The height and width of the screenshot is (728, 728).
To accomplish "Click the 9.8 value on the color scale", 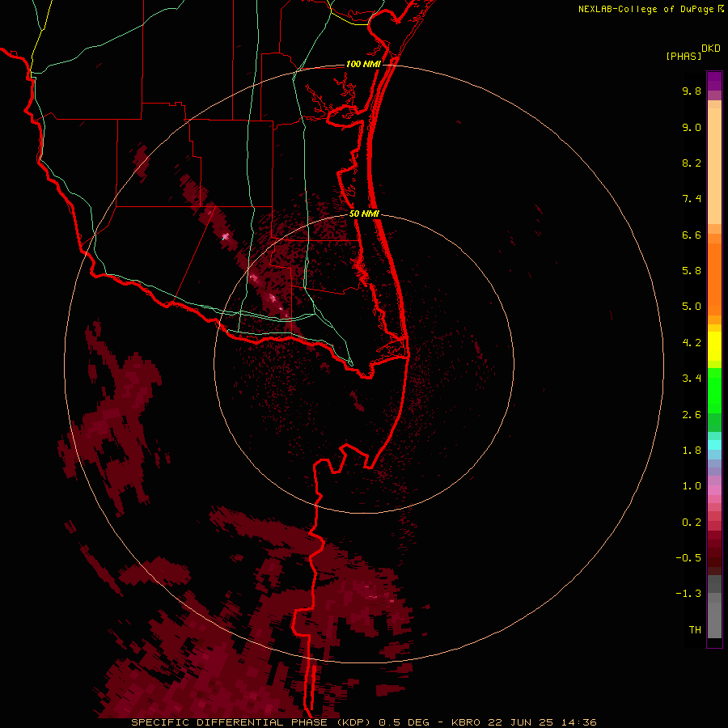I will [692, 91].
